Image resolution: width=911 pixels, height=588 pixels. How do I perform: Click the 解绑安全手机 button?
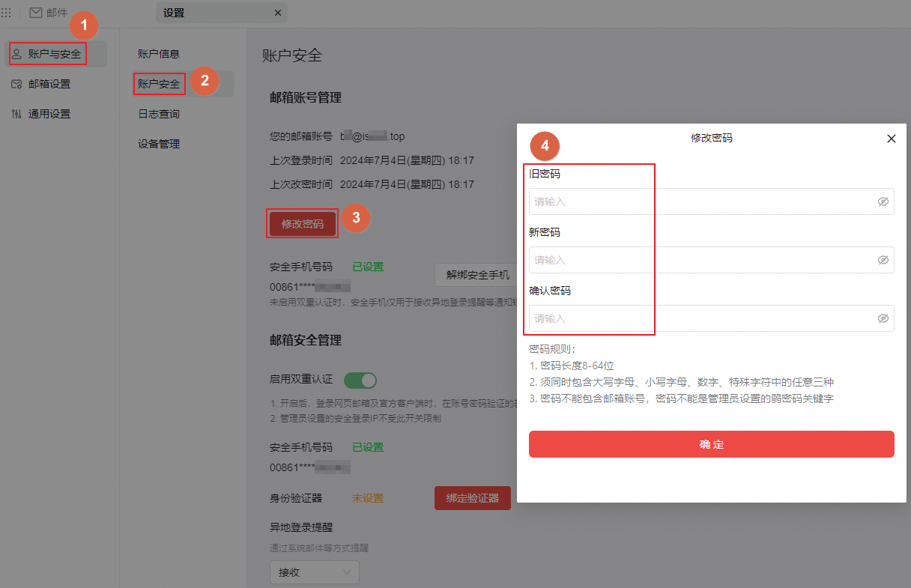[476, 275]
